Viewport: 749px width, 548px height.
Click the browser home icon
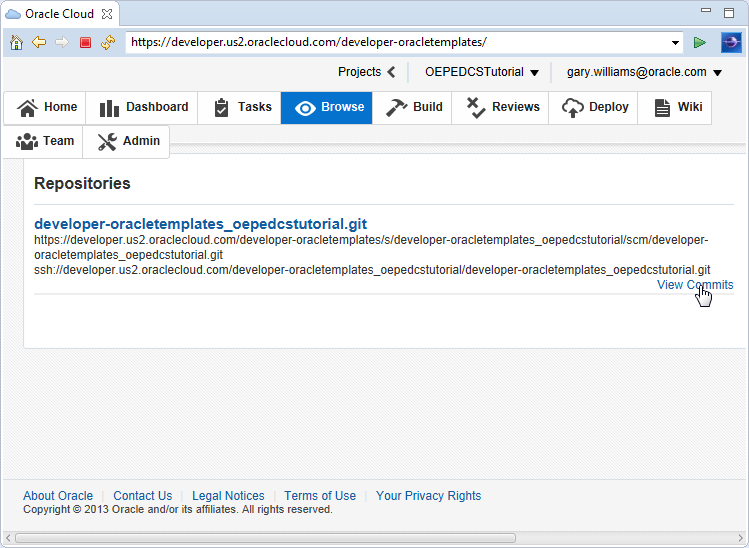[x=16, y=43]
